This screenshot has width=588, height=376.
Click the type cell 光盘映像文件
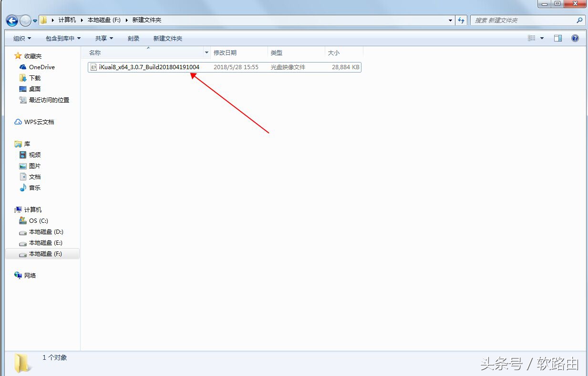point(288,67)
